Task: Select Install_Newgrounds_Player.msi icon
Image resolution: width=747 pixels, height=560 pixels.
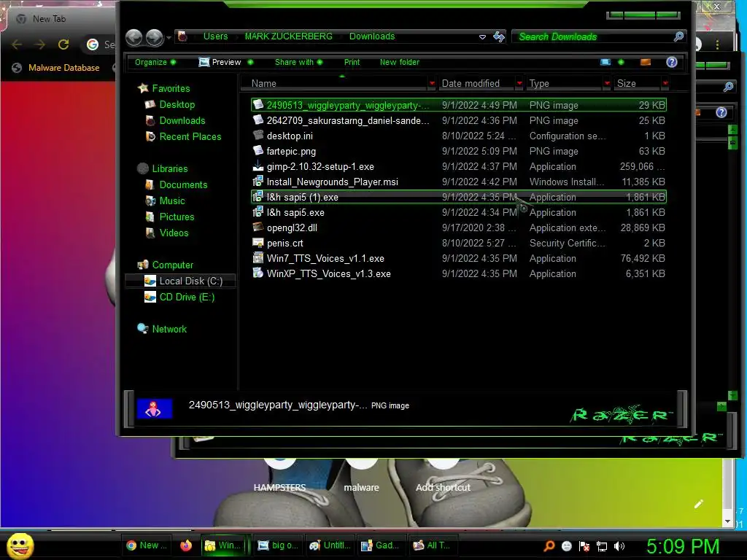Action: coord(258,182)
